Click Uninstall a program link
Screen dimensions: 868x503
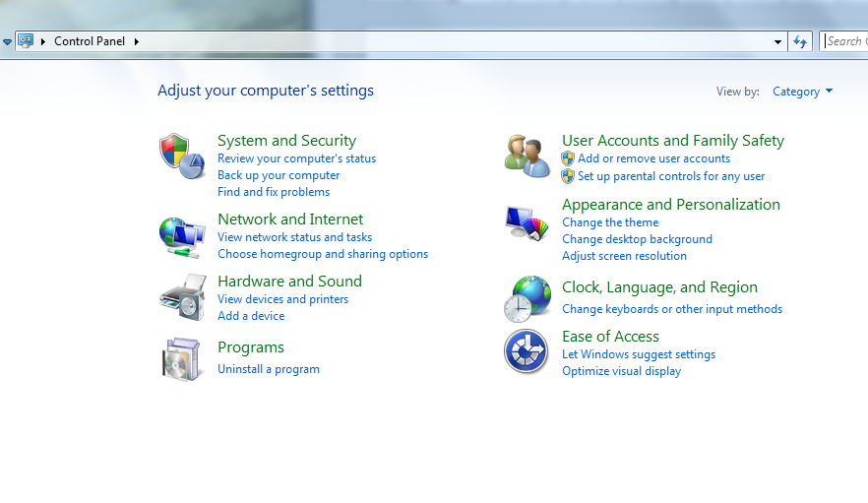coord(269,369)
